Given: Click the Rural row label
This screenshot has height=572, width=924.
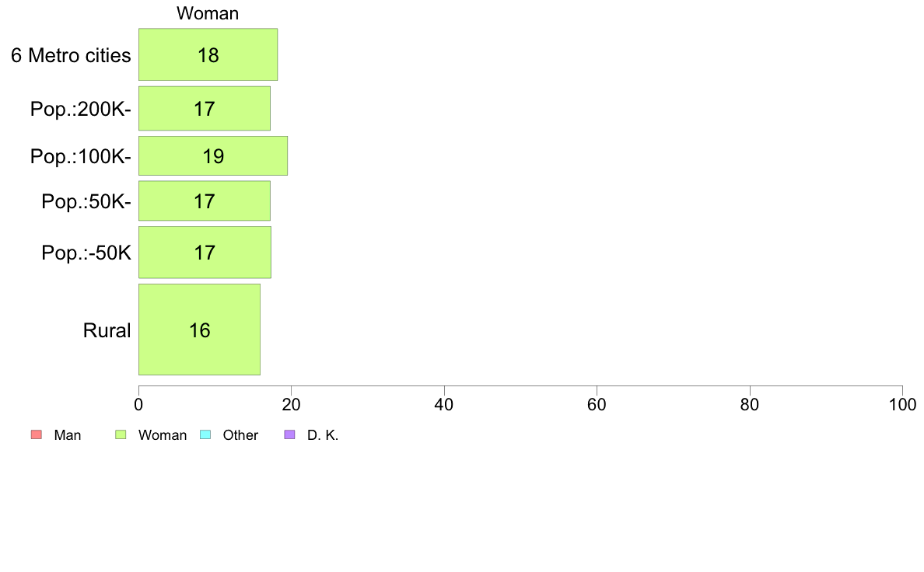Looking at the screenshot, I should pyautogui.click(x=107, y=330).
